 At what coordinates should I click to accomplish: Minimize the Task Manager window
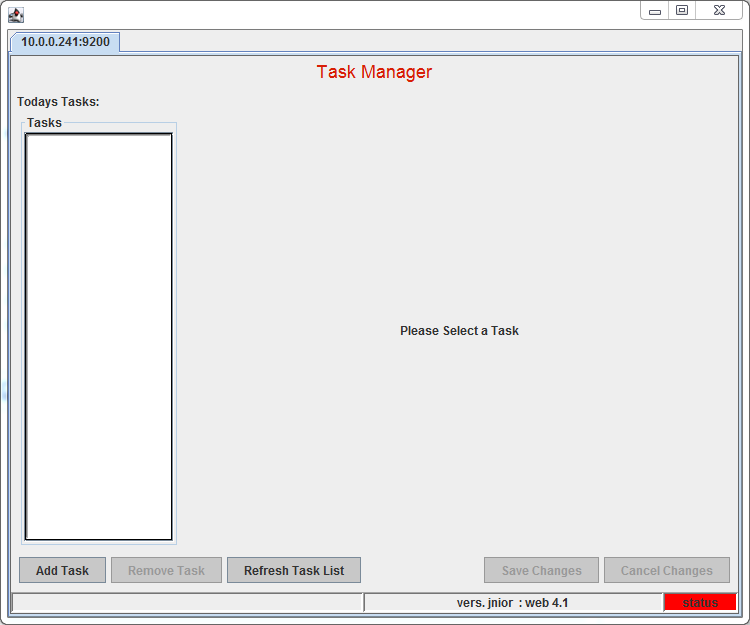pyautogui.click(x=655, y=11)
